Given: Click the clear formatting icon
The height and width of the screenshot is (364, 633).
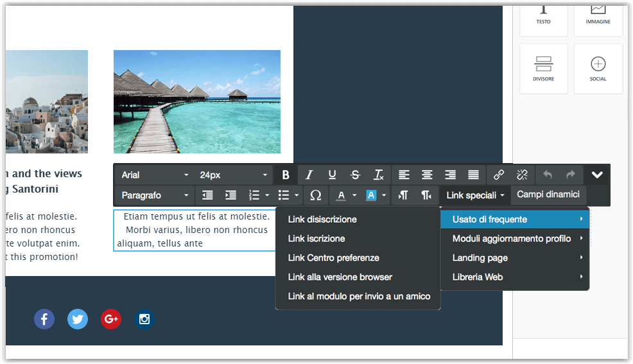Looking at the screenshot, I should (x=379, y=175).
